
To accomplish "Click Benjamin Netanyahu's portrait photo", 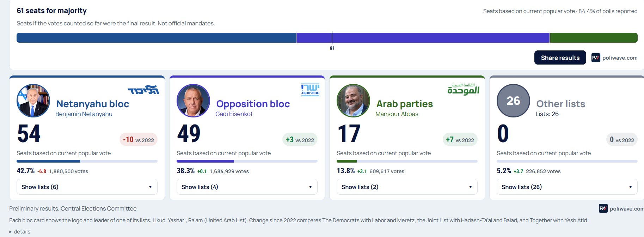I will pos(33,101).
